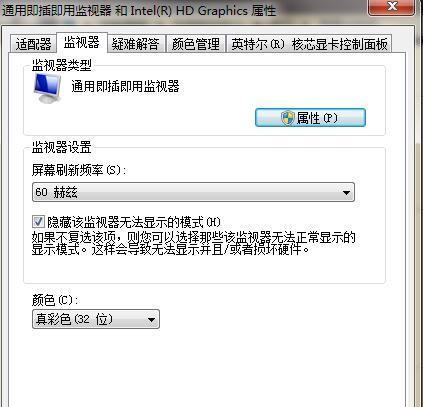Switch to the 适配器 tab
423x407 pixels.
(x=33, y=44)
